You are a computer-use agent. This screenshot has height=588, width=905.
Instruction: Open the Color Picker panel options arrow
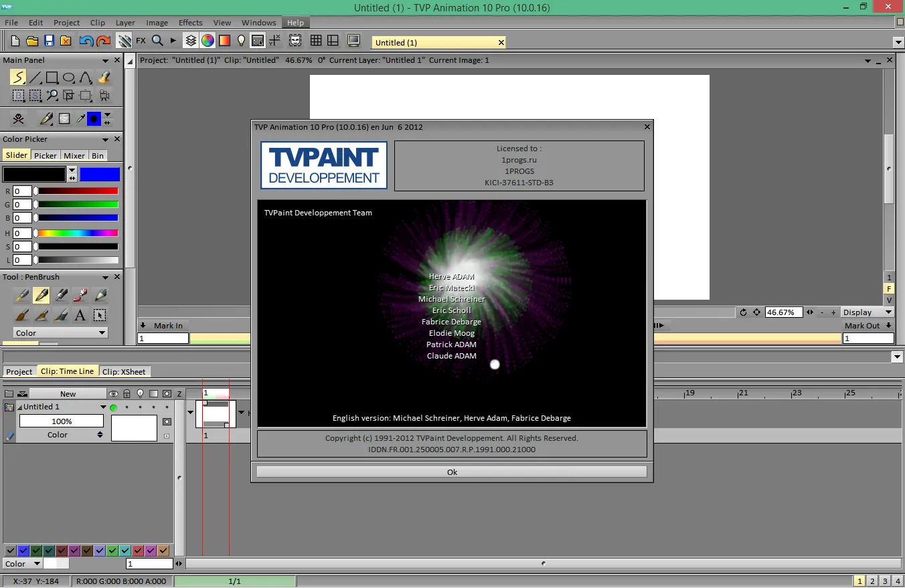coord(105,139)
